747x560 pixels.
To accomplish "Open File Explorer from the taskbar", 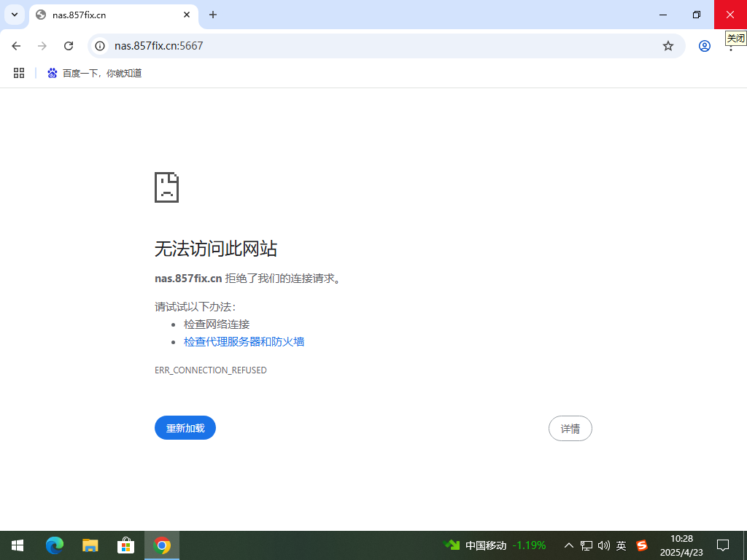I will point(90,545).
